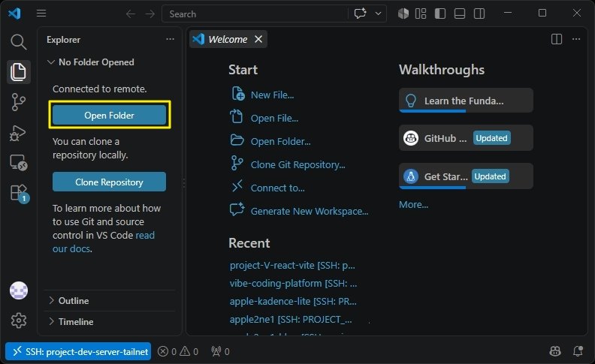Open recent vibe-coding-platform
Image resolution: width=595 pixels, height=364 pixels.
[293, 283]
